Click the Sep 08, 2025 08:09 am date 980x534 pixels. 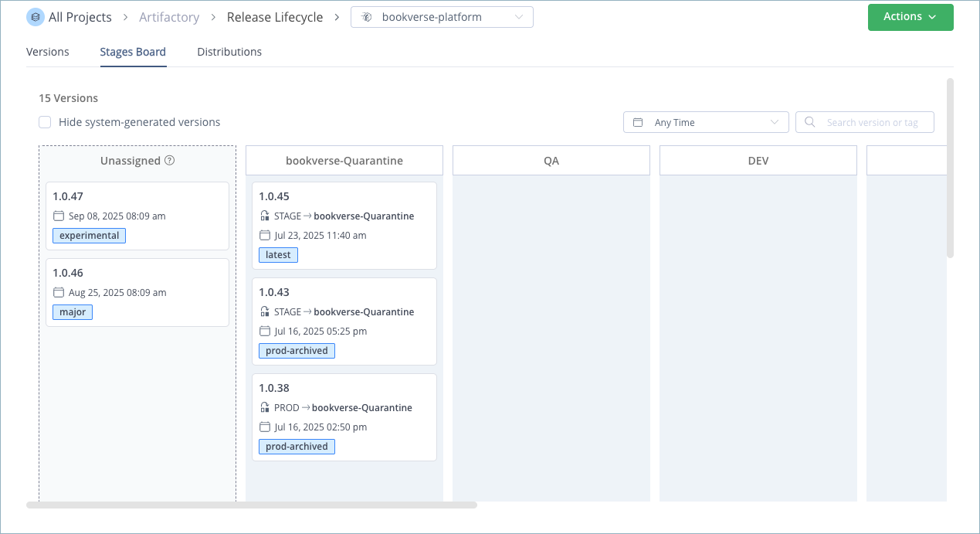coord(117,216)
